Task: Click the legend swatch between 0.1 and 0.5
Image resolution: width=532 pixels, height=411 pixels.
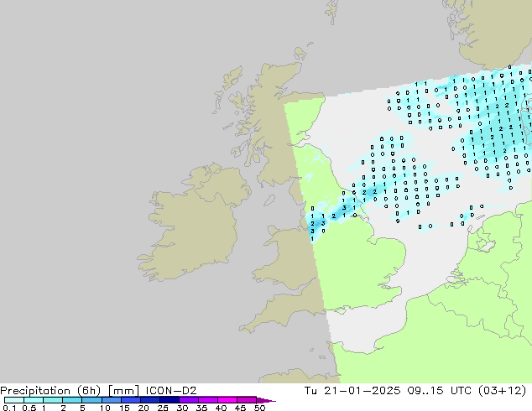Action: (x=14, y=400)
